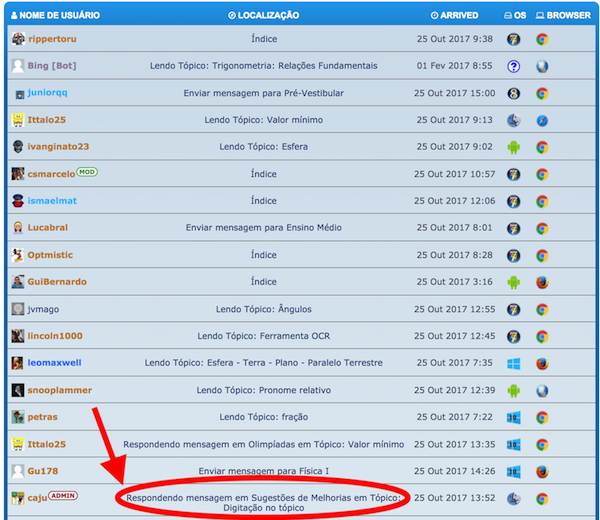This screenshot has width=600, height=520.
Task: Click the Android OS icon in ivanginato23's row
Action: 513,147
